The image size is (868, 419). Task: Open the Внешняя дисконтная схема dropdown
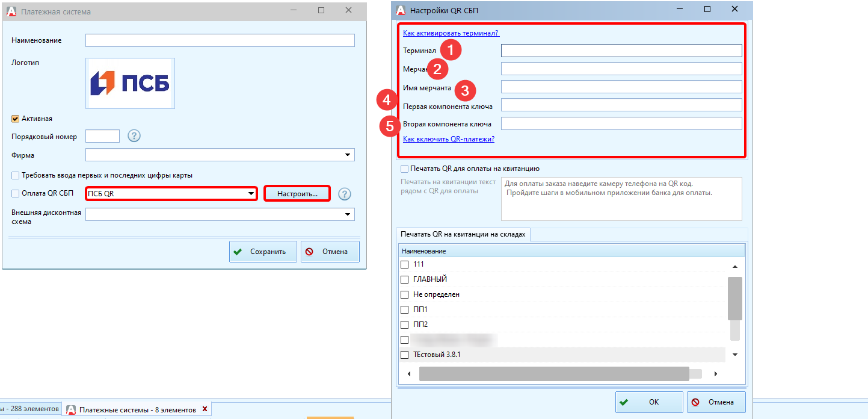(x=347, y=214)
